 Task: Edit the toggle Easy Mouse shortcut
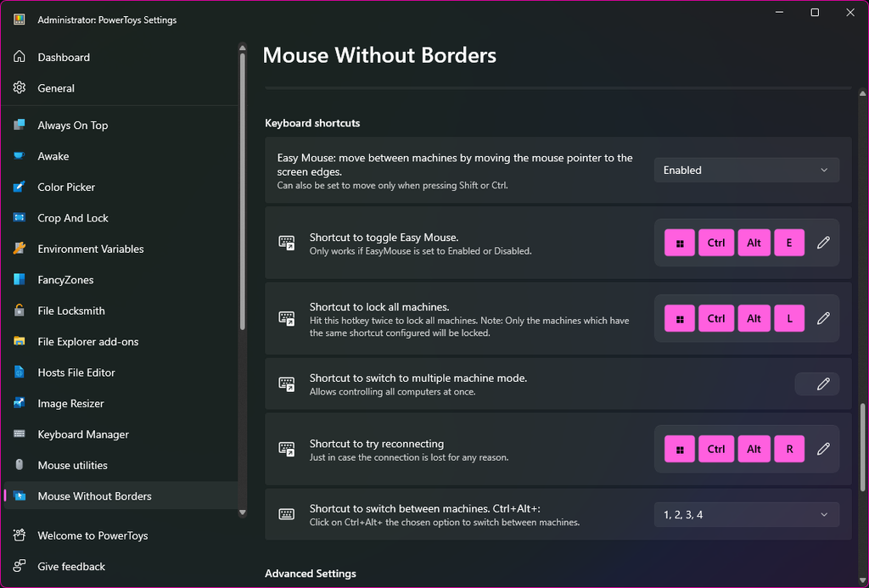(x=822, y=243)
